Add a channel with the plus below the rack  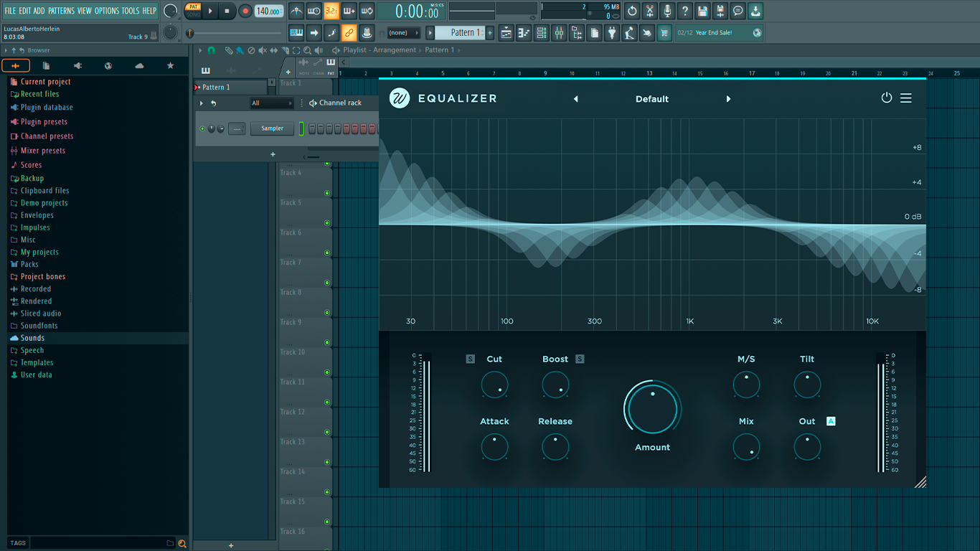point(273,154)
